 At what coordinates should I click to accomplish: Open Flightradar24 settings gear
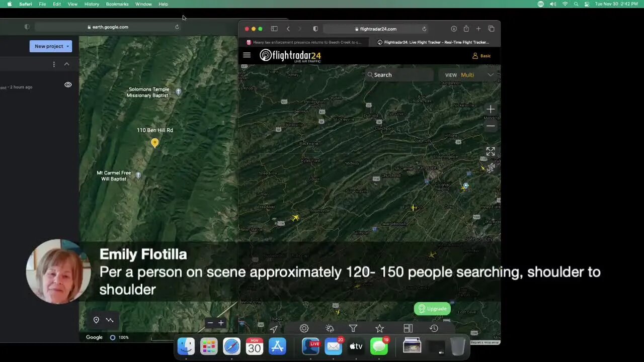pyautogui.click(x=304, y=328)
